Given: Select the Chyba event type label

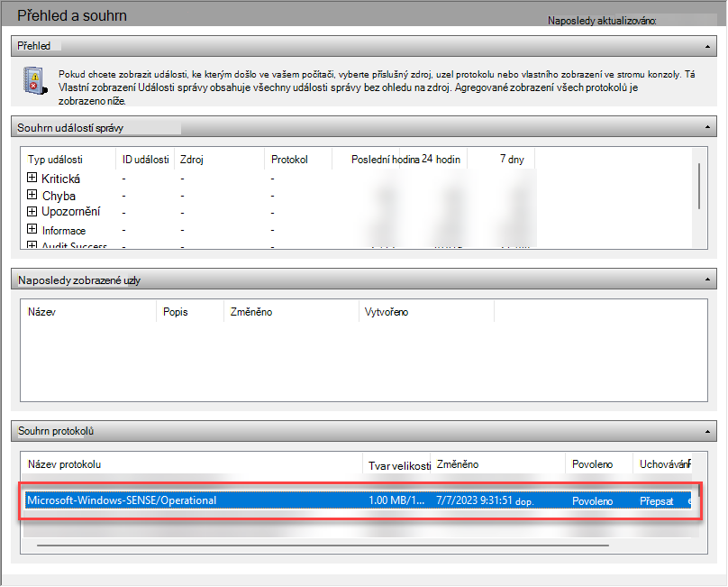Looking at the screenshot, I should point(59,196).
